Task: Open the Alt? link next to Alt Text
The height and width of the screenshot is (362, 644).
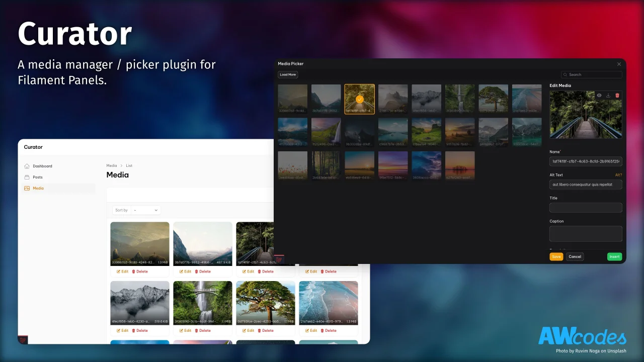Action: pos(617,174)
